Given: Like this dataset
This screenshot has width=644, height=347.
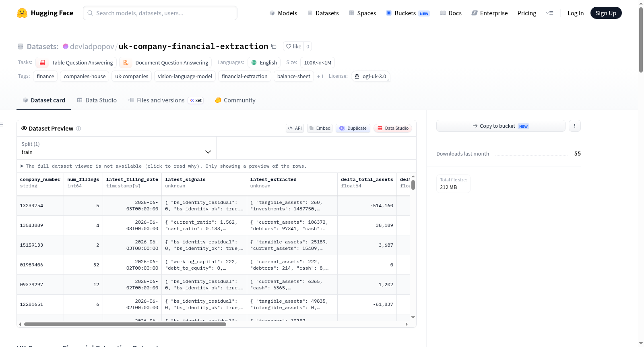Looking at the screenshot, I should point(293,46).
